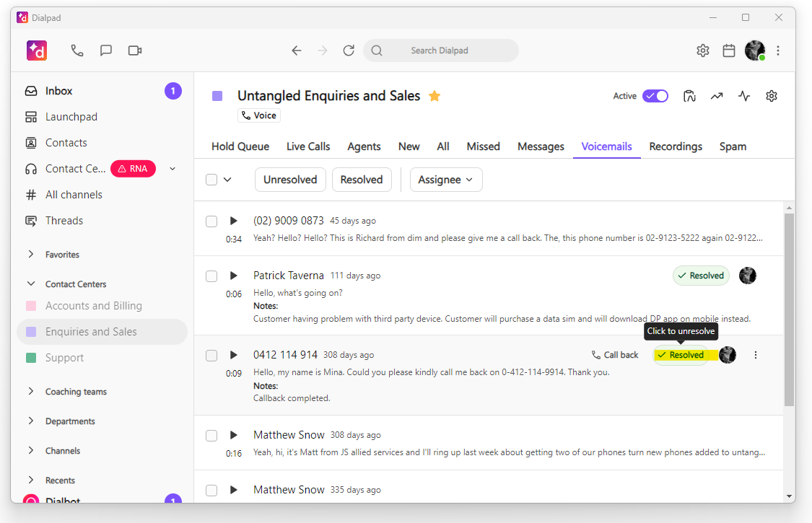Image resolution: width=812 pixels, height=523 pixels.
Task: Expand the Recents section
Action: click(x=31, y=480)
